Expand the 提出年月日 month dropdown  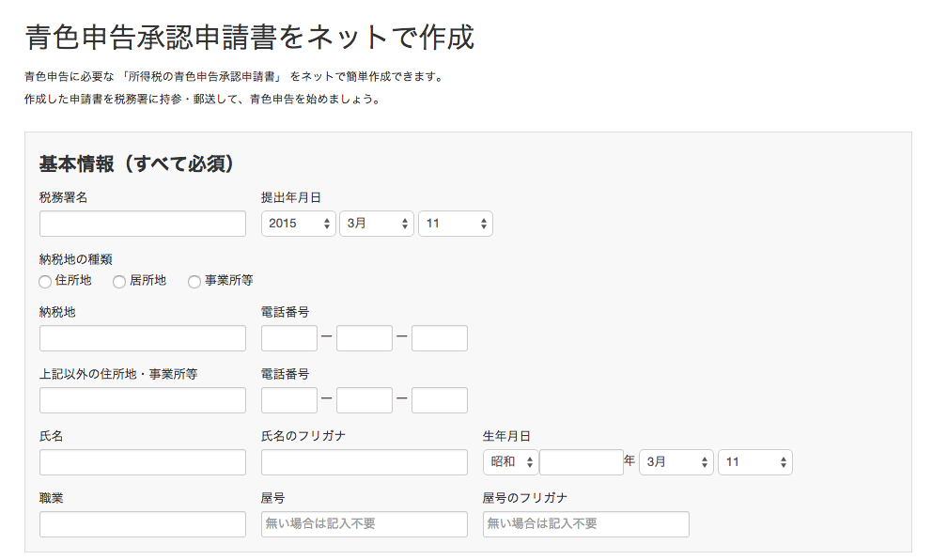tap(376, 224)
